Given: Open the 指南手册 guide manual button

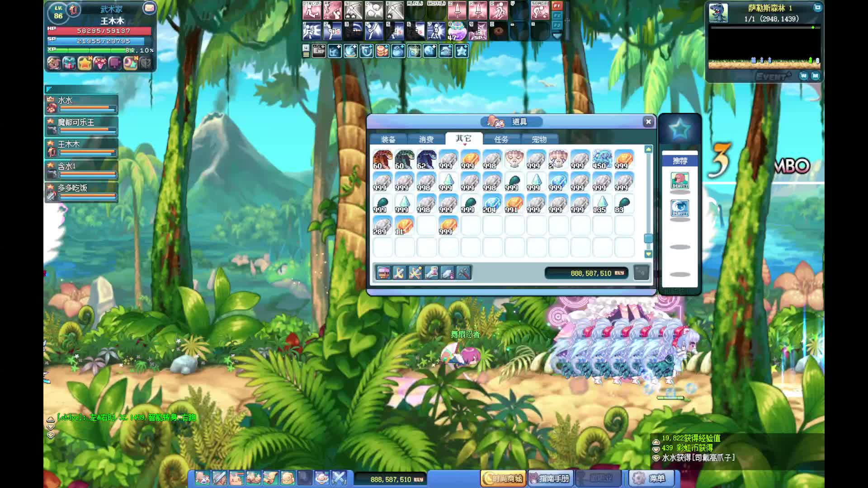Looking at the screenshot, I should (x=550, y=478).
